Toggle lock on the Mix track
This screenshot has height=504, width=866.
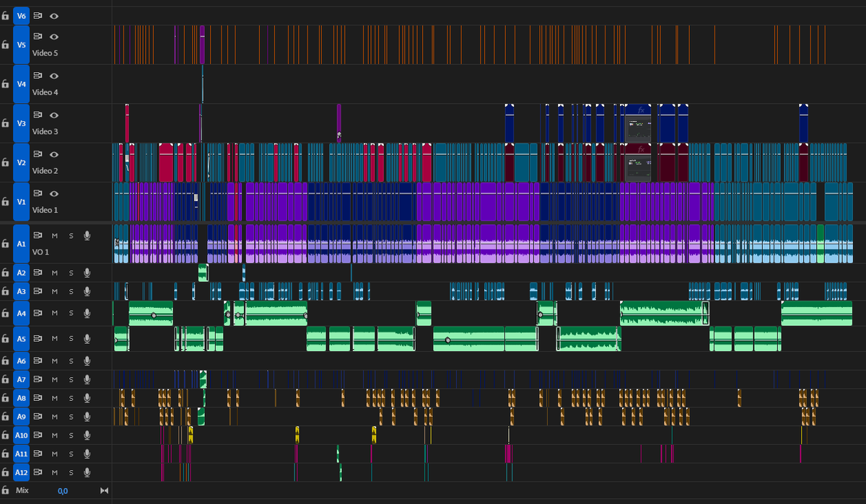coord(5,490)
